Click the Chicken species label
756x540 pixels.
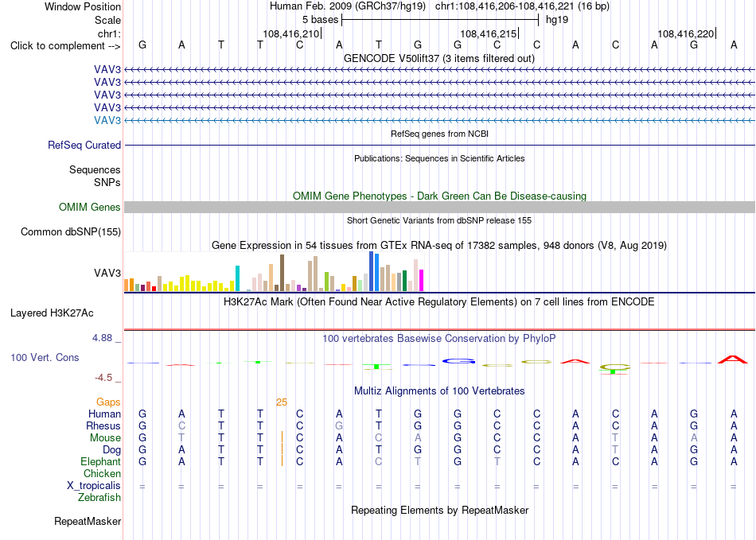(102, 473)
